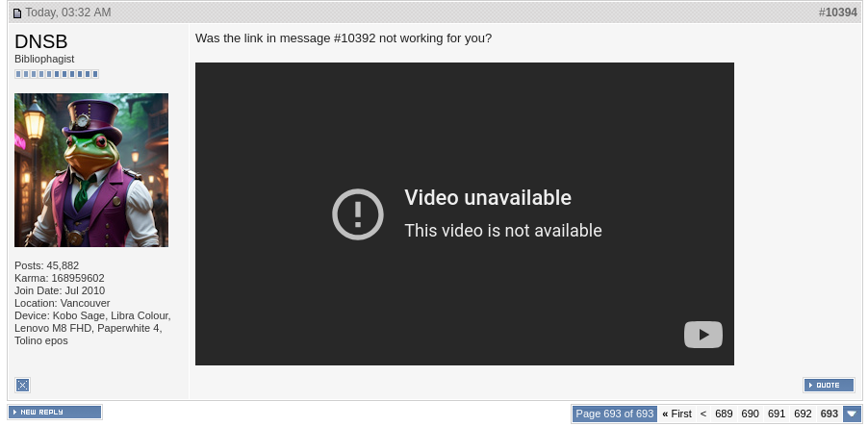
Task: Jump to page 692
Action: point(803,413)
